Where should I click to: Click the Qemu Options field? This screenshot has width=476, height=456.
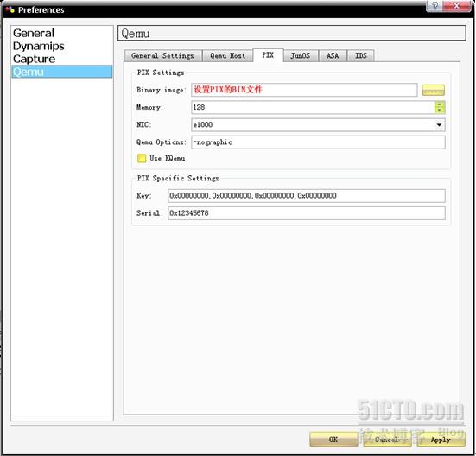point(318,142)
